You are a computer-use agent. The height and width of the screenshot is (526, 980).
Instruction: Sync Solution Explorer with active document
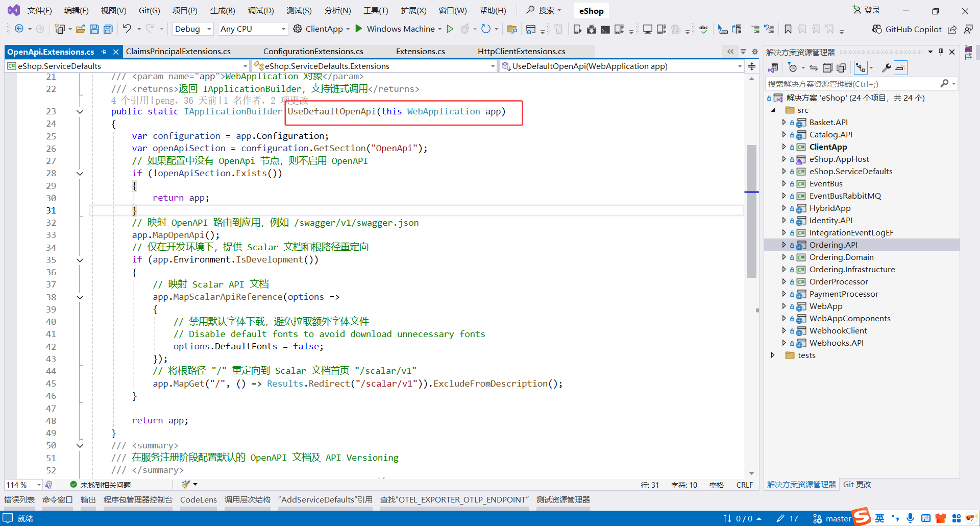click(814, 68)
